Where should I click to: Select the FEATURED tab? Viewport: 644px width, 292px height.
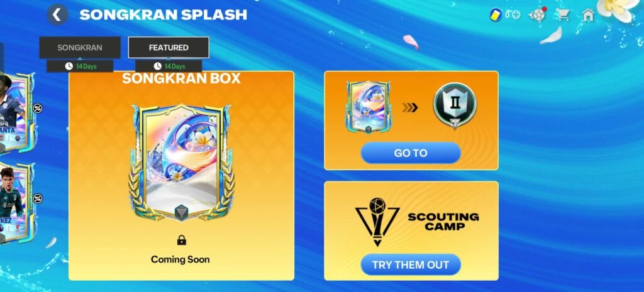pos(169,48)
